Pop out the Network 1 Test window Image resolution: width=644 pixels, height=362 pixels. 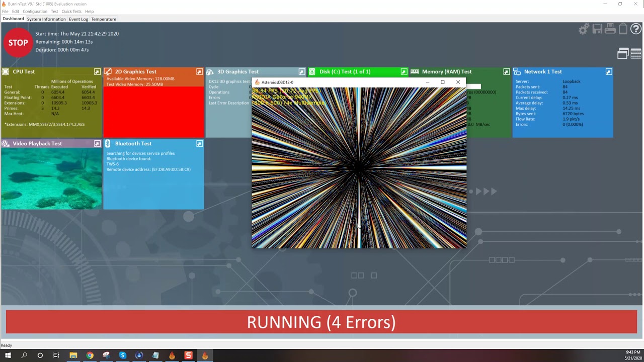tap(608, 72)
